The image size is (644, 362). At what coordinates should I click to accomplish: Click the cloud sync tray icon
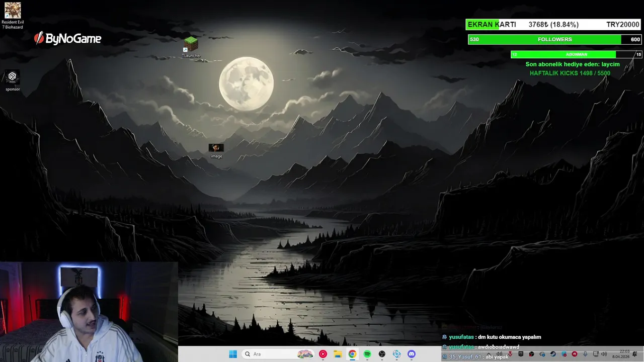pos(542,354)
